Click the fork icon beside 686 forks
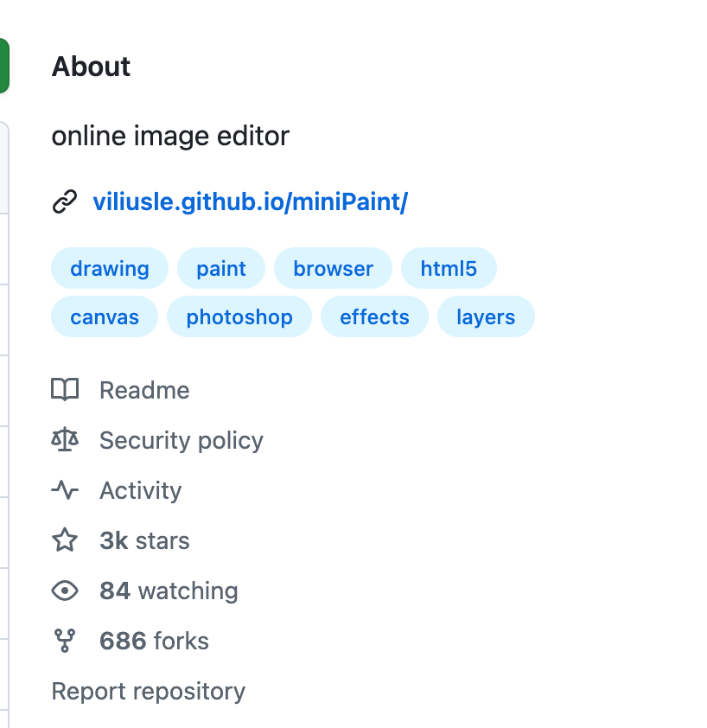The image size is (707, 728). point(65,641)
